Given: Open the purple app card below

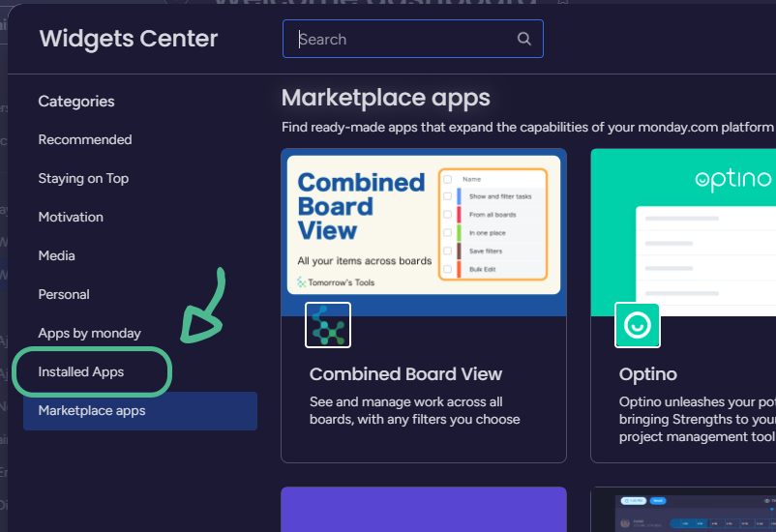Looking at the screenshot, I should click(x=423, y=509).
